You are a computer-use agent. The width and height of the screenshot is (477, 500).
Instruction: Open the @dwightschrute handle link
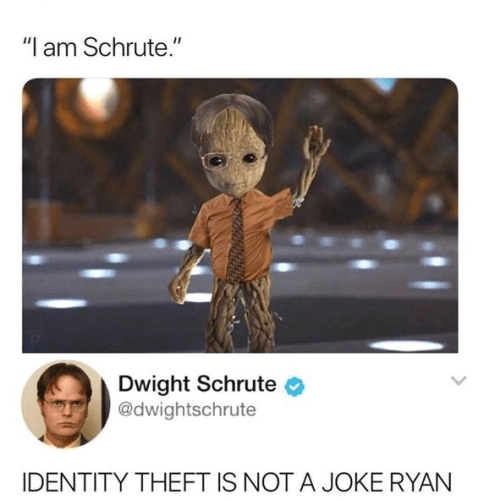coord(187,410)
